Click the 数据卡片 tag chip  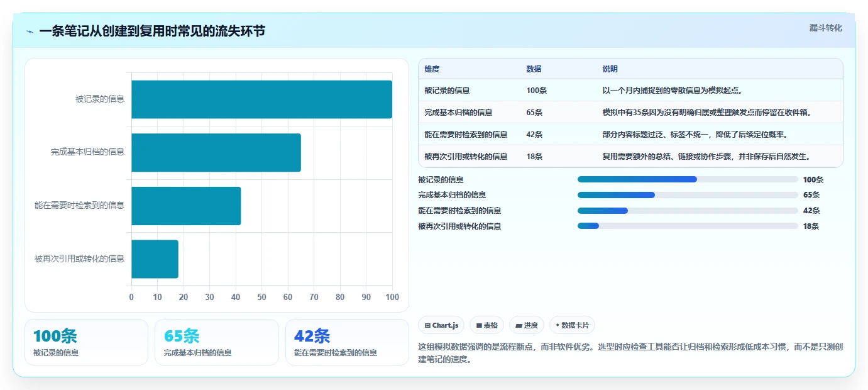572,325
